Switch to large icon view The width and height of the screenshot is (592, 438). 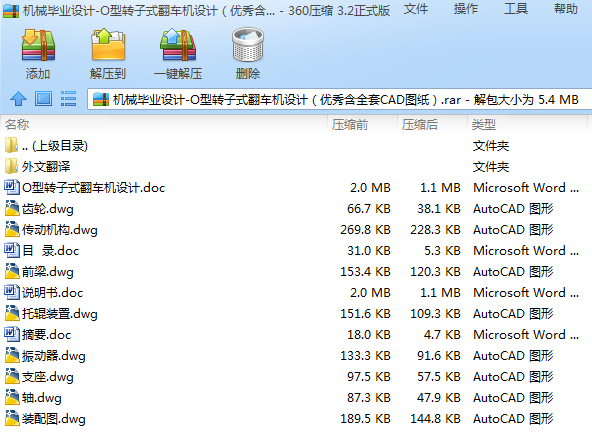(43, 99)
